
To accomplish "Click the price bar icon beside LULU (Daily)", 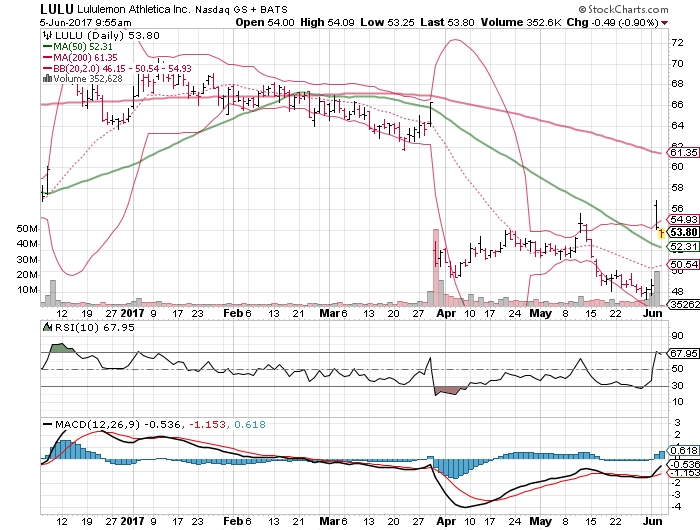I will click(x=47, y=35).
